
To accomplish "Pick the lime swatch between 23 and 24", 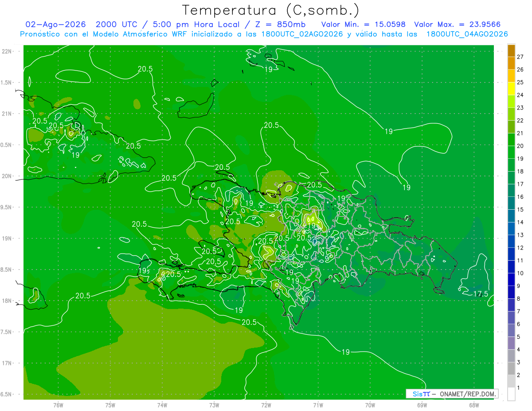I will coord(511,102).
